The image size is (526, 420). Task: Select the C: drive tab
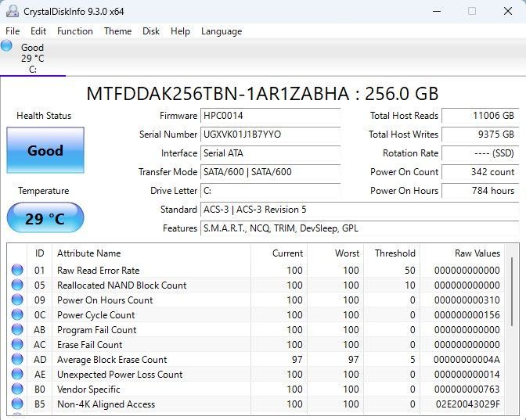click(x=33, y=58)
